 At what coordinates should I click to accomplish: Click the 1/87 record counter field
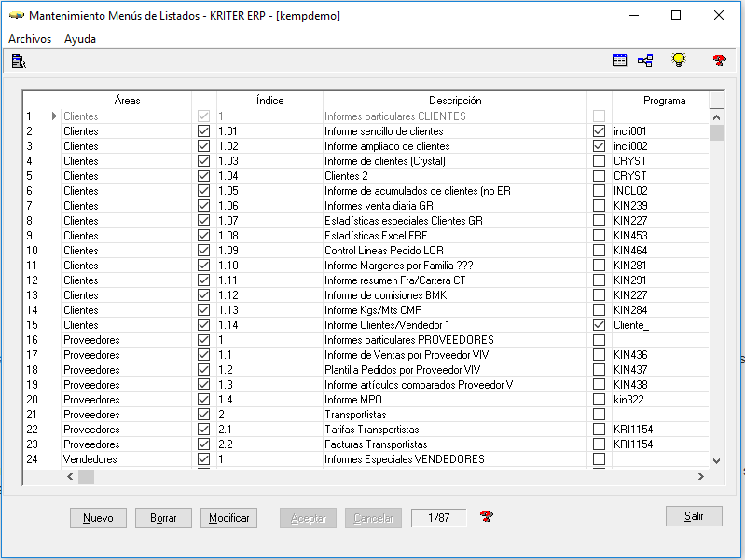[x=438, y=518]
